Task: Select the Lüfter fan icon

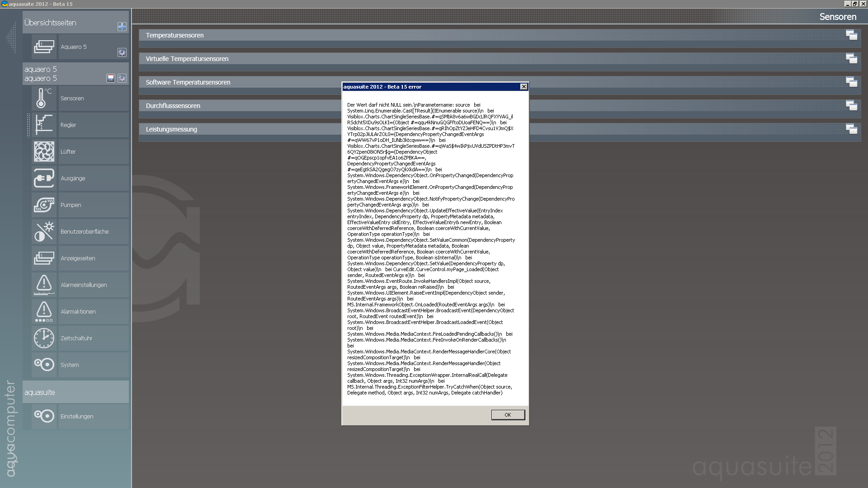Action: [44, 151]
